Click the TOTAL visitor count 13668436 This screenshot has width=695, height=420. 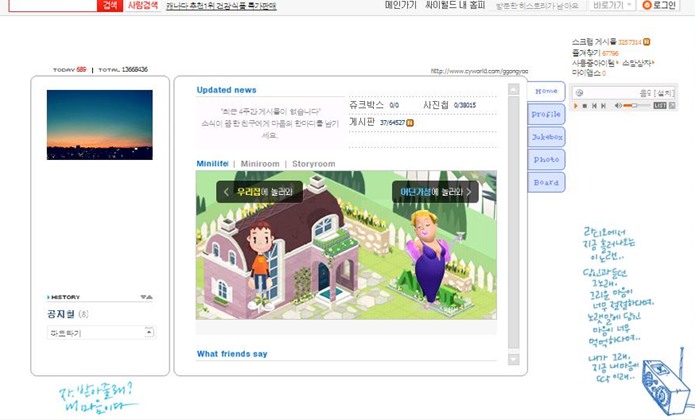(135, 70)
